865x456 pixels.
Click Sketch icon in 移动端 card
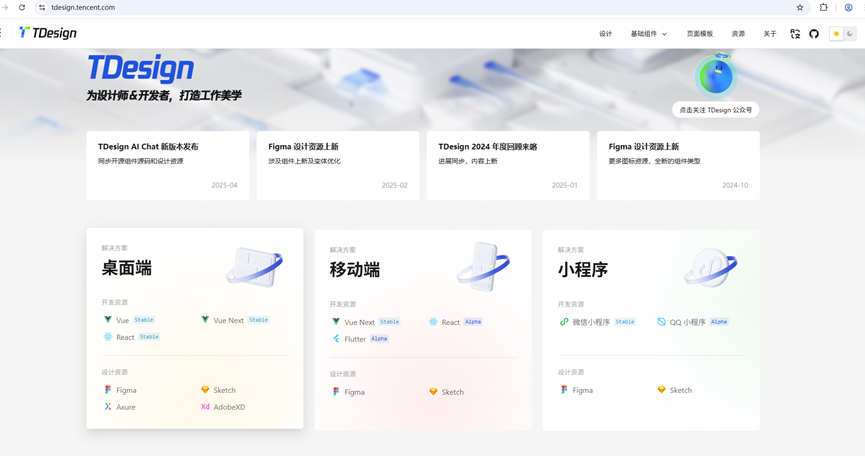tap(433, 391)
